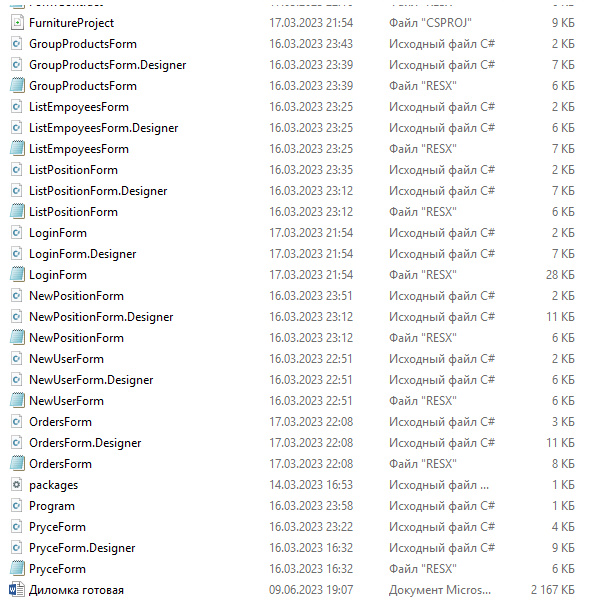This screenshot has height=600, width=601.
Task: Click the icon of LoginForm.Designer file
Action: [x=16, y=254]
